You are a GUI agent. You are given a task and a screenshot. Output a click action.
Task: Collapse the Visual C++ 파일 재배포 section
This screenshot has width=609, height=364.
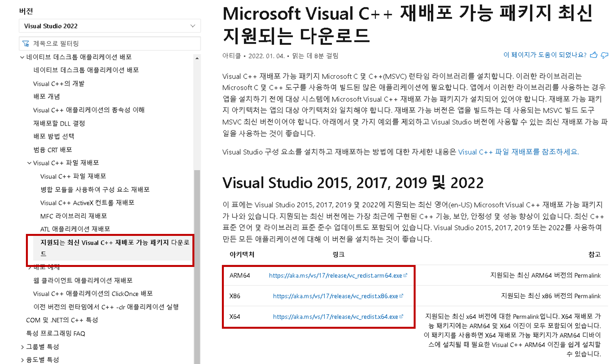pyautogui.click(x=29, y=163)
